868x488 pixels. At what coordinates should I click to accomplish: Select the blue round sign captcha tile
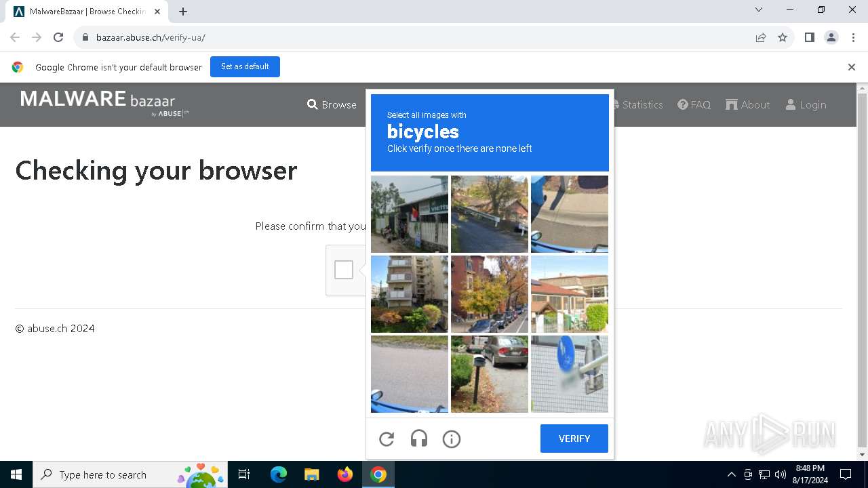tap(570, 374)
